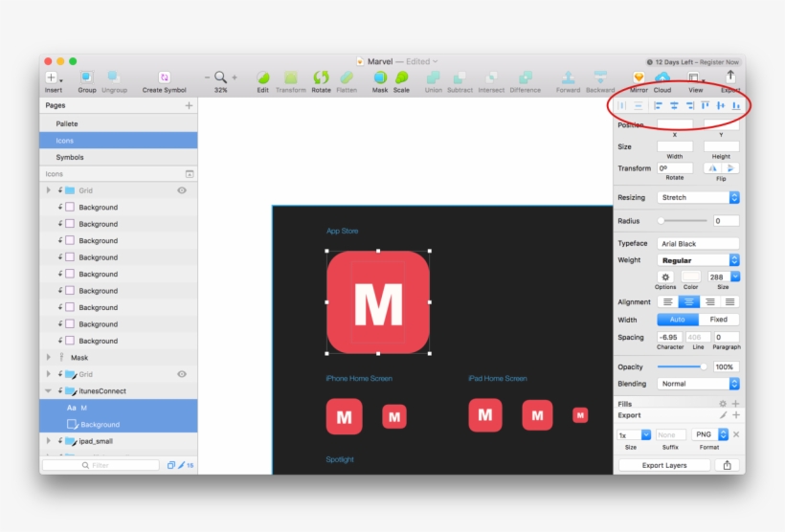Image resolution: width=785 pixels, height=532 pixels.
Task: Click the align horizontal centers icon
Action: (674, 105)
